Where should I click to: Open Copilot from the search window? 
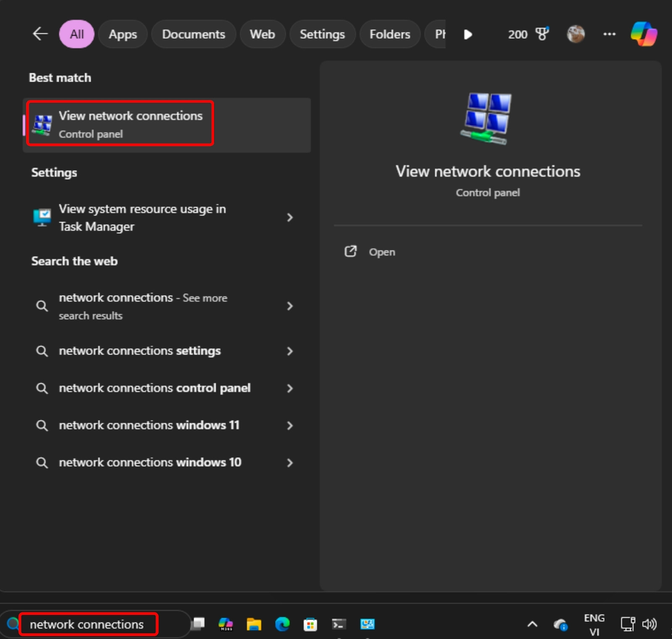[644, 34]
